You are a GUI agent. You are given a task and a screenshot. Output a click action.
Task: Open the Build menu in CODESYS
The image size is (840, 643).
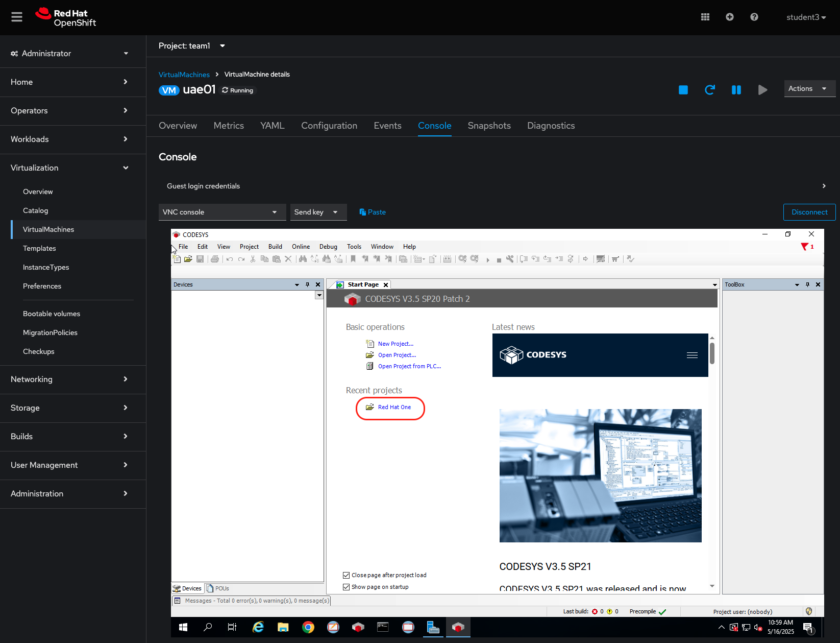(275, 247)
